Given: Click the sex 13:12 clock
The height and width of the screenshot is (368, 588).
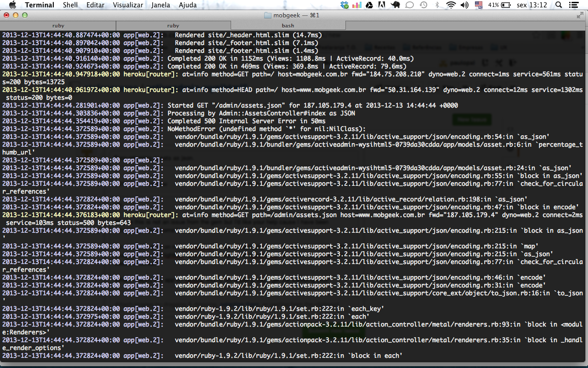Looking at the screenshot, I should pos(531,5).
